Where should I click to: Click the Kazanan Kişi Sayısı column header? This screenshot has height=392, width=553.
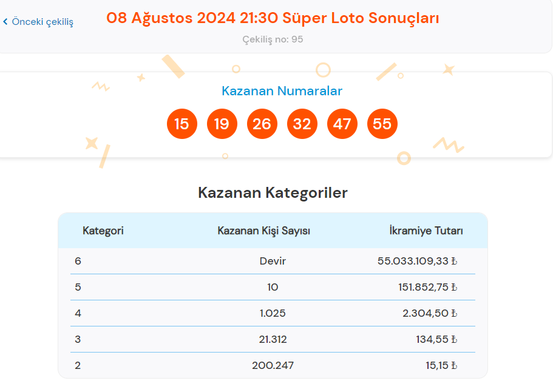coord(264,231)
